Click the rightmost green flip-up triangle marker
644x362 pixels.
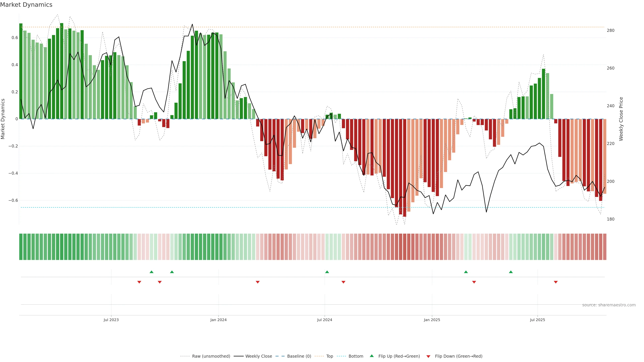tap(511, 272)
